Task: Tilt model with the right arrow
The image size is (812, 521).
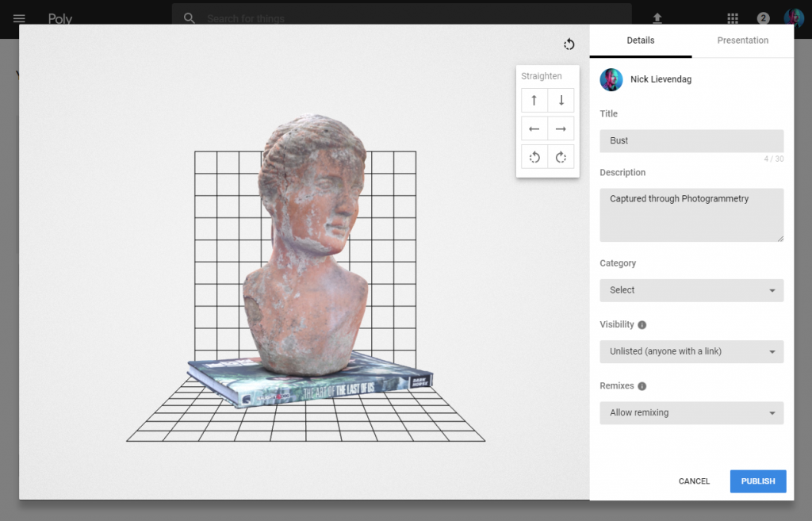Action: point(561,128)
